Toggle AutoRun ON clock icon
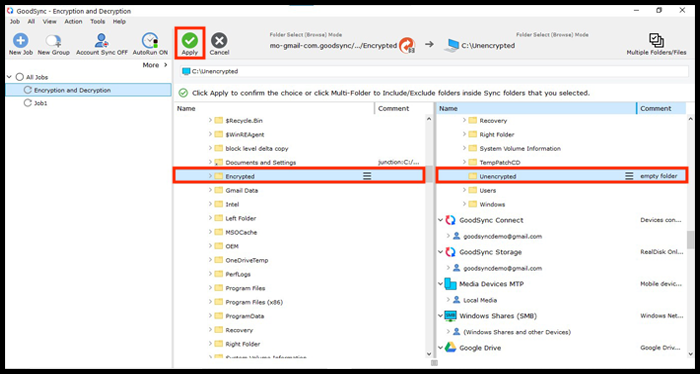This screenshot has height=374, width=700. 150,41
